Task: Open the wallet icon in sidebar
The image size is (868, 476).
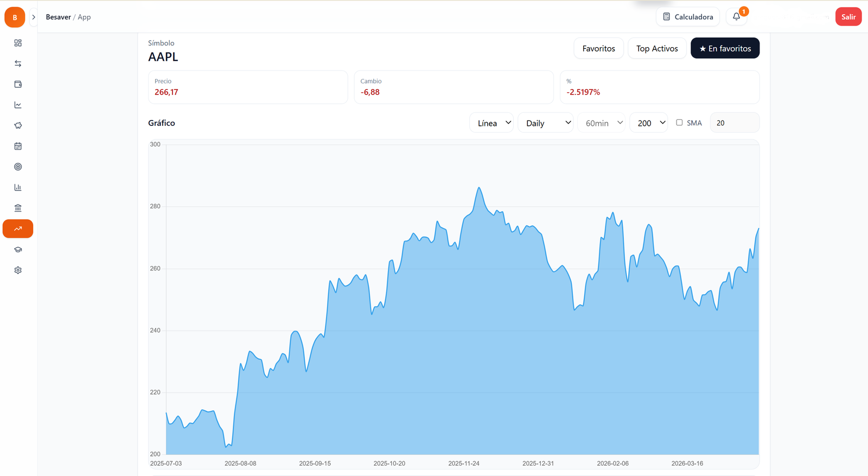Action: pyautogui.click(x=18, y=84)
